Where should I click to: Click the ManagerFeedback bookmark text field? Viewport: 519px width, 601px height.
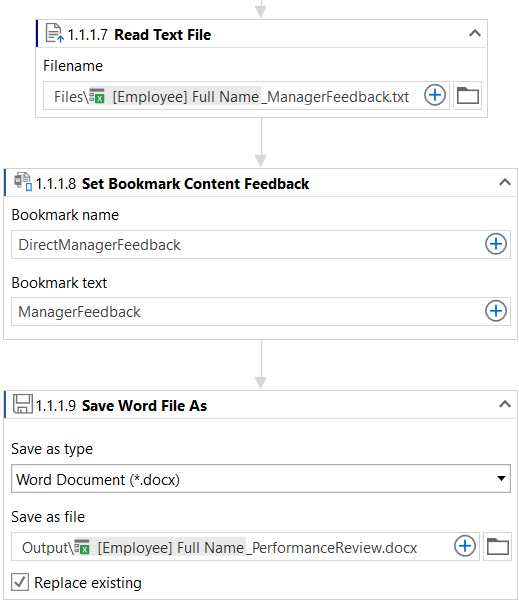[245, 312]
